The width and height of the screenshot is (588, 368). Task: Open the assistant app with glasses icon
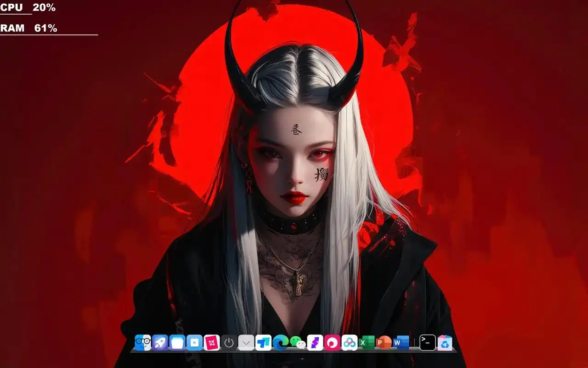(144, 342)
